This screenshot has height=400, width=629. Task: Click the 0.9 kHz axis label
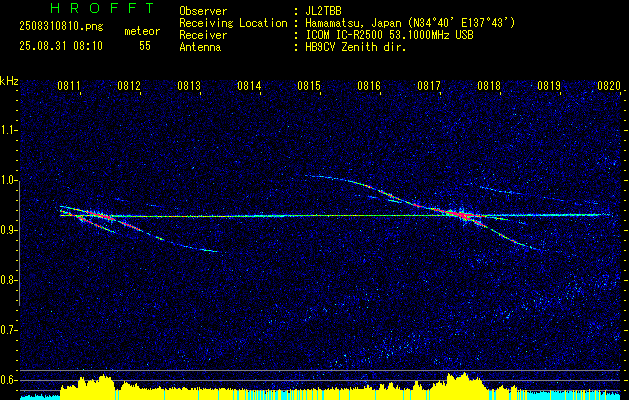(x=8, y=230)
